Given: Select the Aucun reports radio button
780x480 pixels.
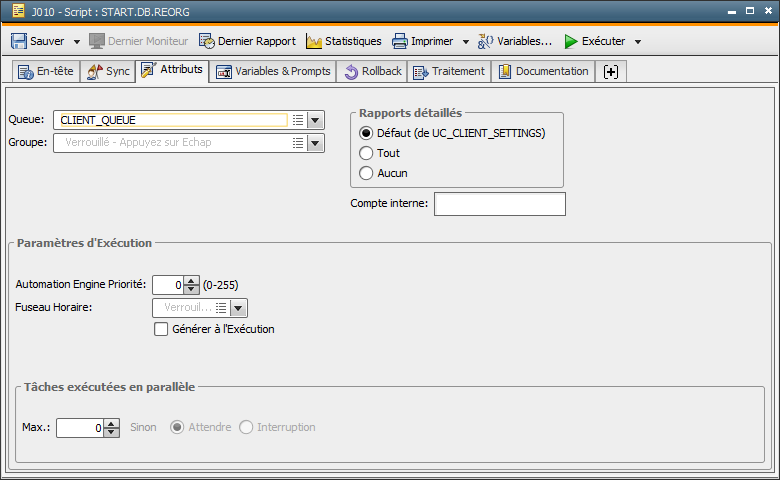Looking at the screenshot, I should coord(366,173).
